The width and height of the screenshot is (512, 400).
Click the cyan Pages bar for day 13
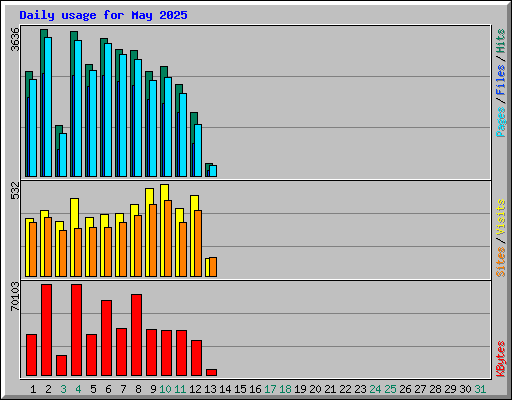pyautogui.click(x=213, y=171)
